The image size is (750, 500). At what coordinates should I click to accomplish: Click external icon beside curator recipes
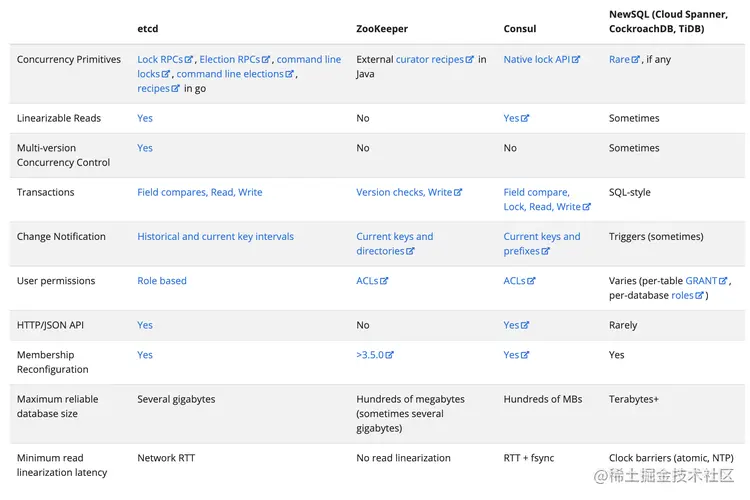pyautogui.click(x=470, y=60)
